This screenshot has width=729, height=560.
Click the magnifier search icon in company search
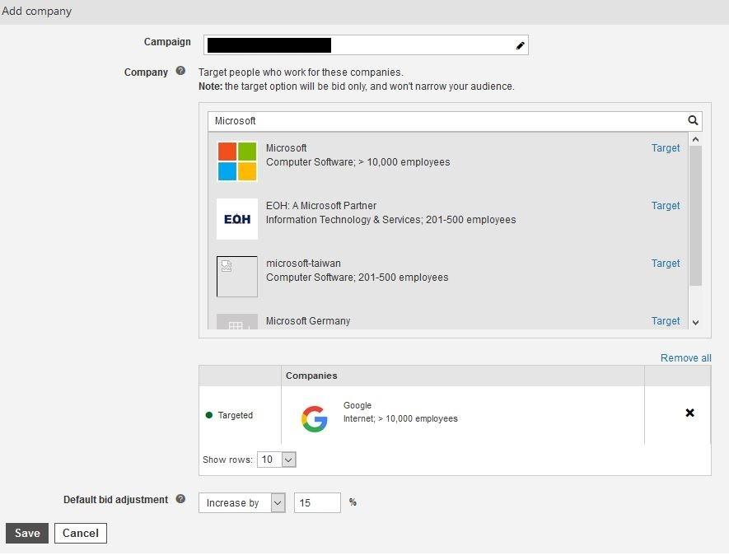tap(693, 121)
